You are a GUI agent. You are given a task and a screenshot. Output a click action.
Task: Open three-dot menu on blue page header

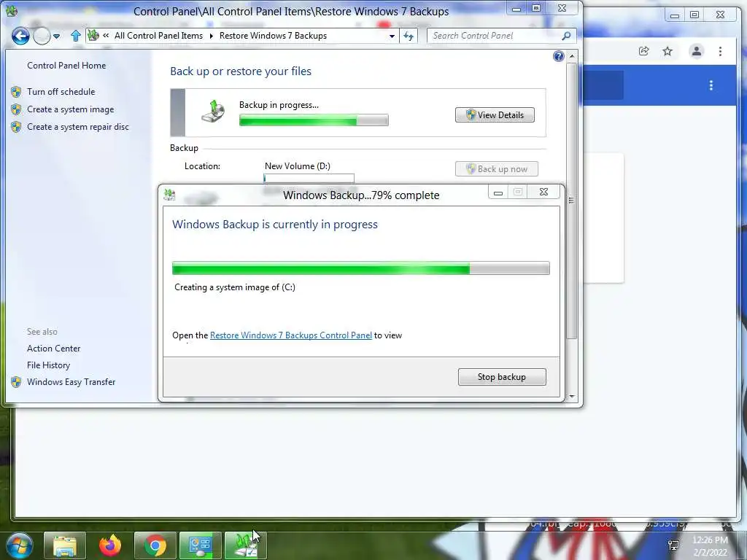pos(711,85)
